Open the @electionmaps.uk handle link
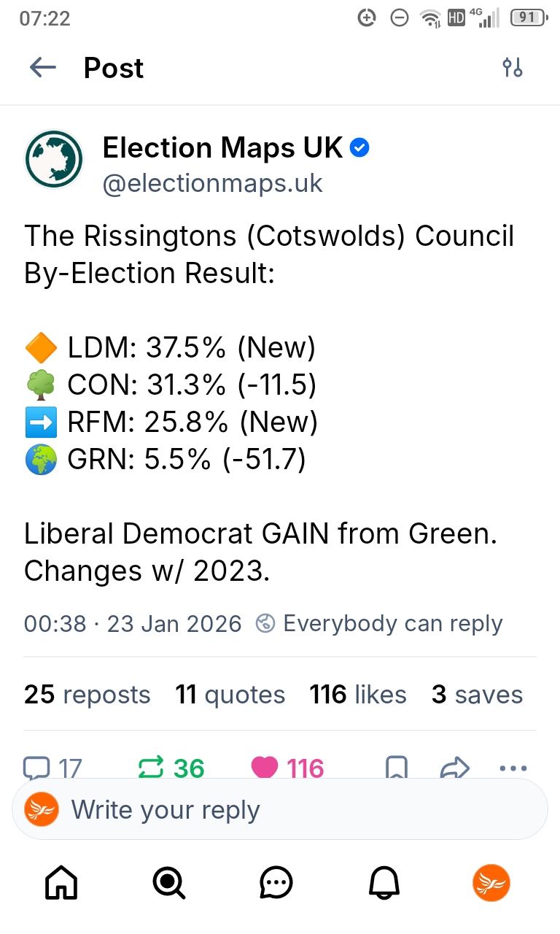Image resolution: width=560 pixels, height=934 pixels. pos(212,183)
